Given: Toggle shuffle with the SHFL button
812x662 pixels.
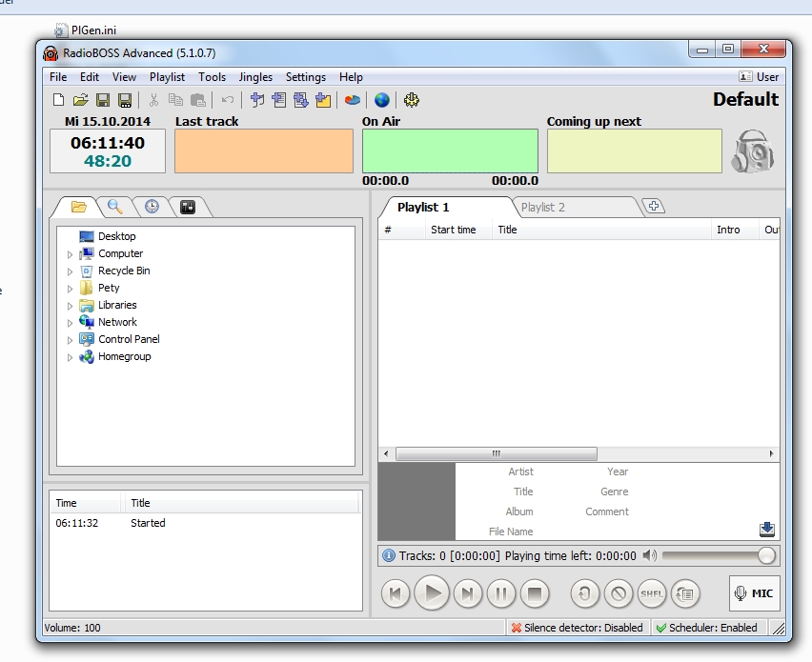Looking at the screenshot, I should (652, 593).
